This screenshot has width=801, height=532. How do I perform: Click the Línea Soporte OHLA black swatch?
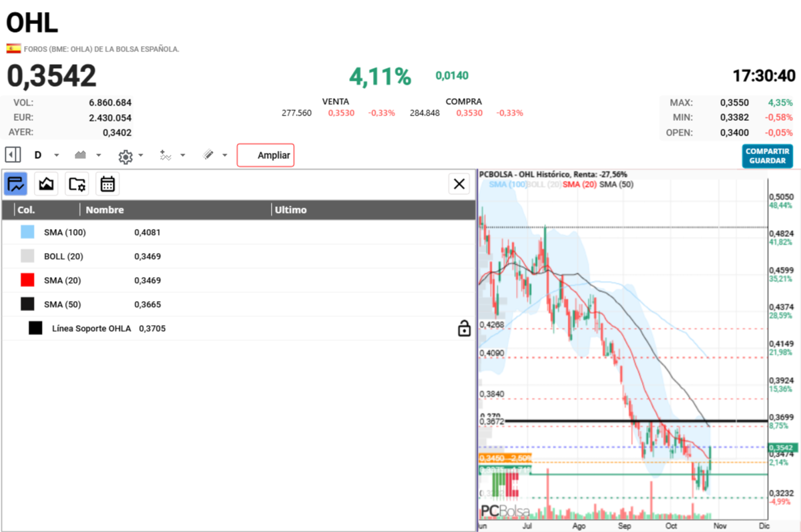pos(35,328)
